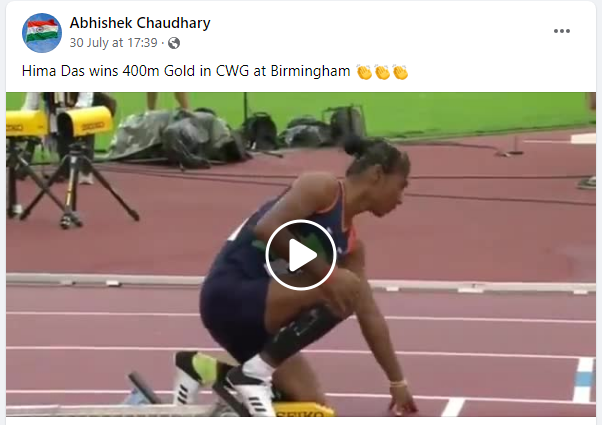
Task: Open the 30 July at 17:39 timestamp
Action: click(x=113, y=43)
